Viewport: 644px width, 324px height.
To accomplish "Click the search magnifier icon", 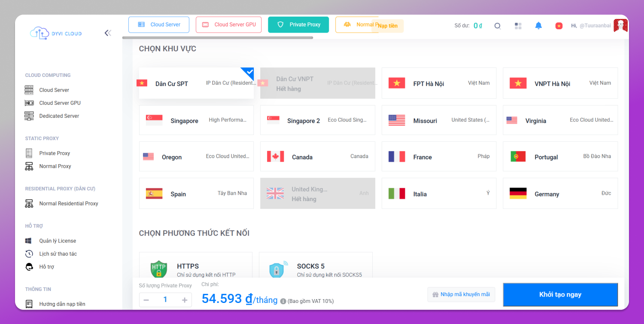I will (498, 26).
